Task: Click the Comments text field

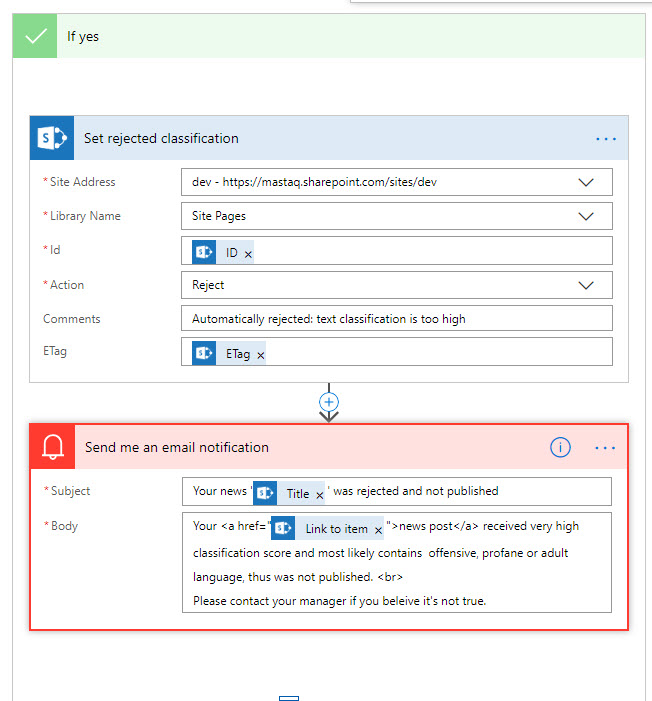Action: click(396, 319)
